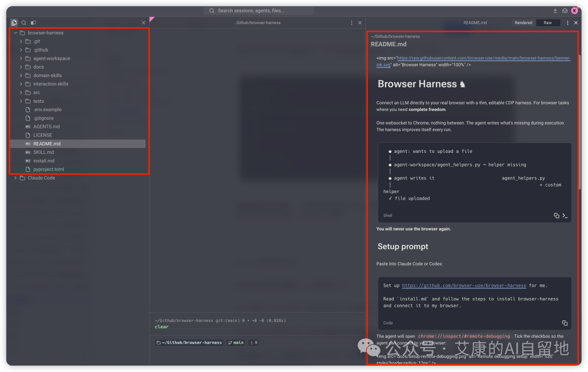Viewport: 588px width, 372px height.
Task: Expand the tests folder
Action: coord(21,101)
